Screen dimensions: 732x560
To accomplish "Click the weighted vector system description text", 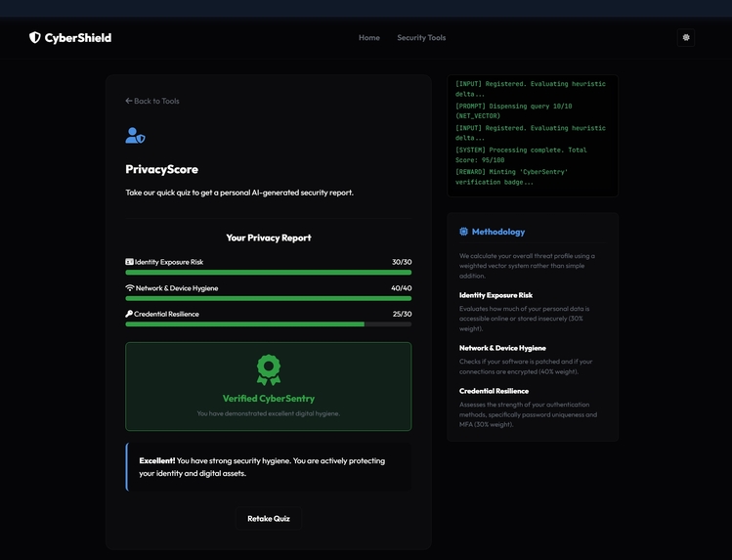I will (x=527, y=266).
